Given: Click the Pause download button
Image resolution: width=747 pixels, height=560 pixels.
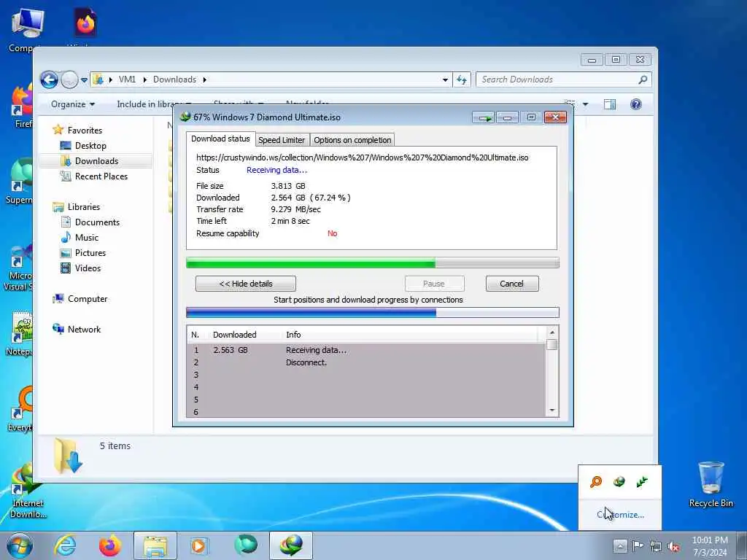Looking at the screenshot, I should [x=434, y=284].
